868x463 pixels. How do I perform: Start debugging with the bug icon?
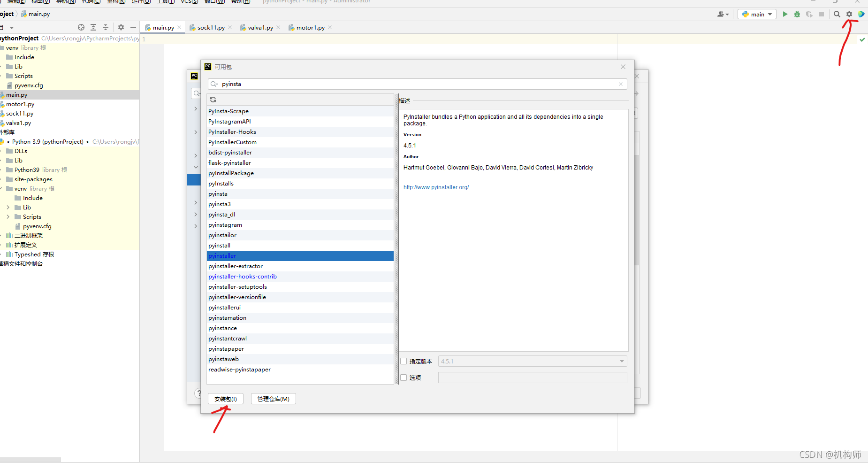(797, 14)
